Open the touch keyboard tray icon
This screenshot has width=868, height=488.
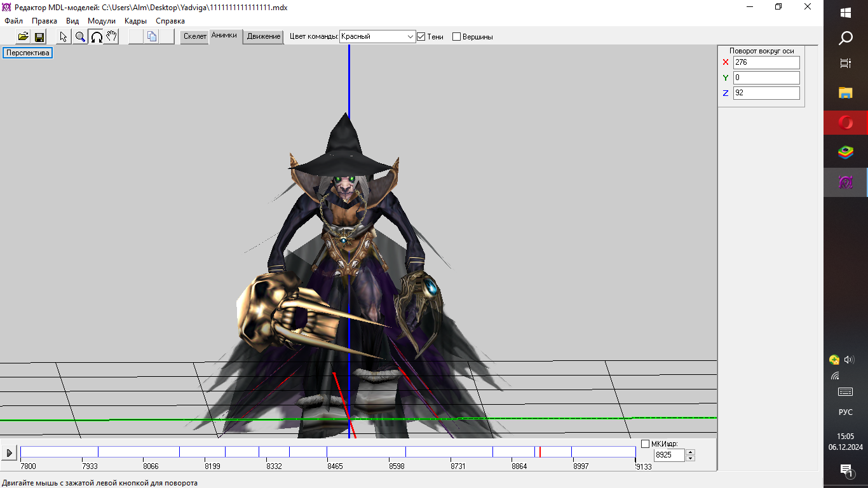click(846, 392)
